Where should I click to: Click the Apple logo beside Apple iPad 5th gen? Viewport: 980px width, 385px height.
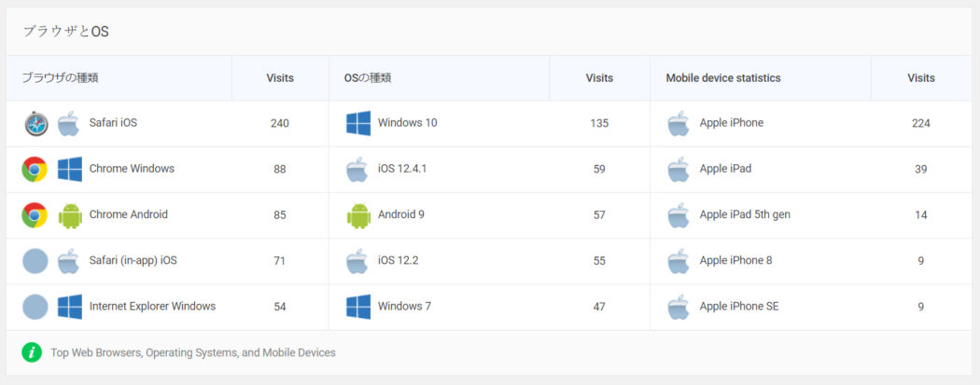point(679,215)
